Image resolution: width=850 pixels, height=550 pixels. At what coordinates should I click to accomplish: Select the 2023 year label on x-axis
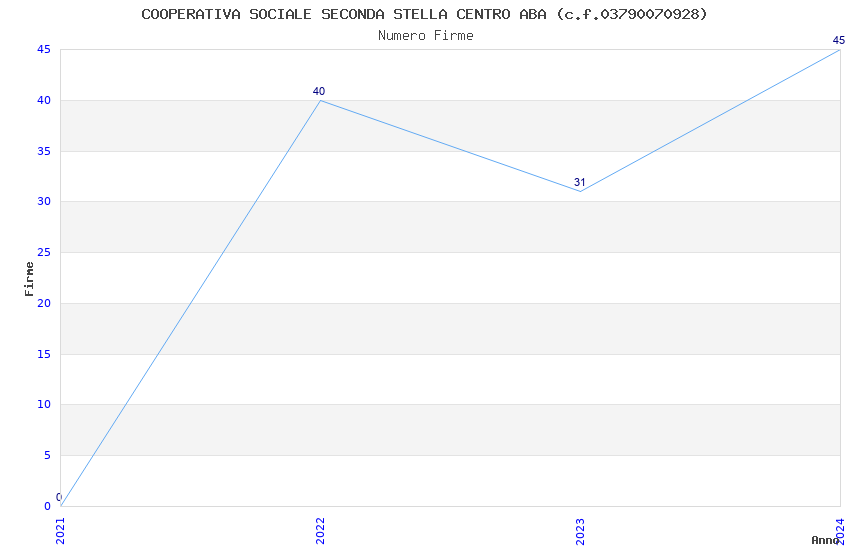point(581,530)
